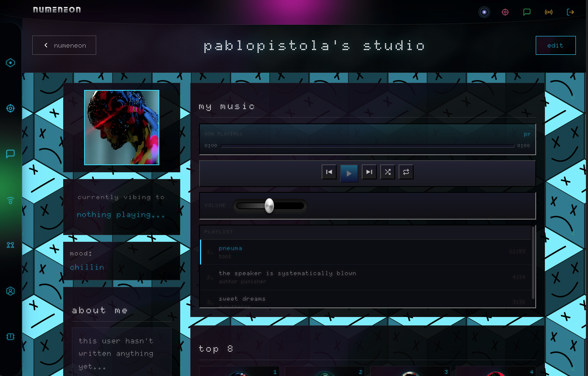Go to the previous track

329,172
